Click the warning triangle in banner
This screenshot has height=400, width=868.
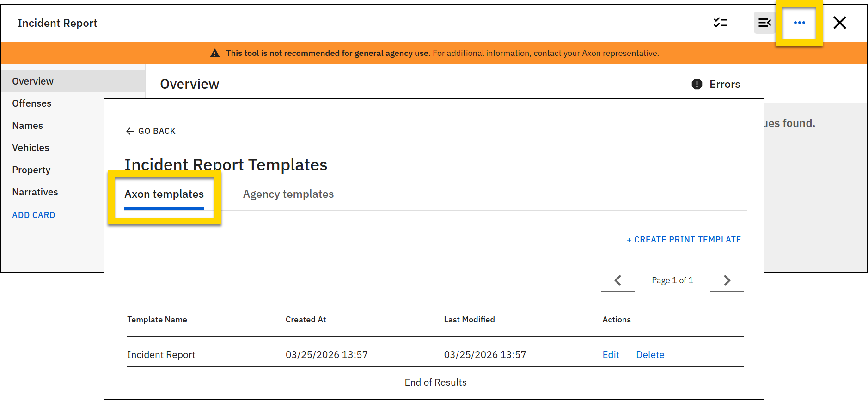pyautogui.click(x=215, y=54)
